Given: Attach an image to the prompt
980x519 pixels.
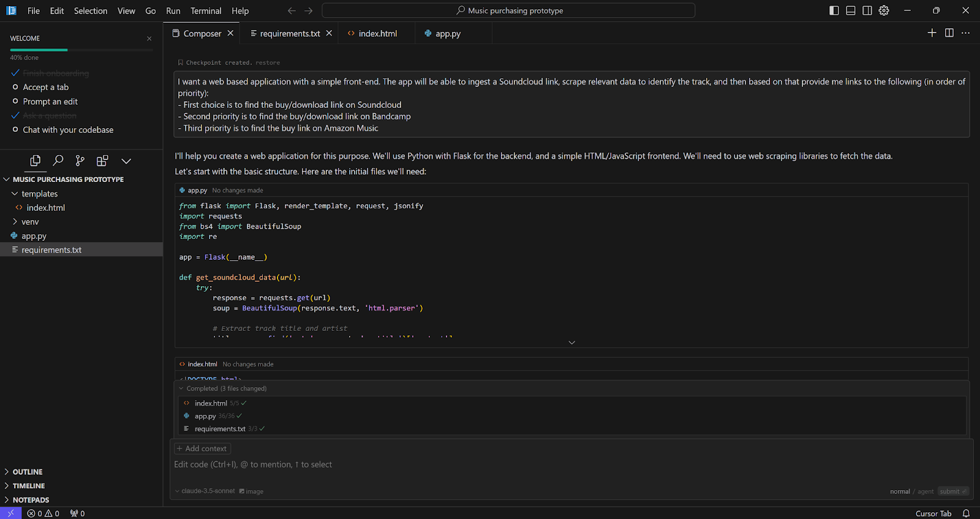Looking at the screenshot, I should pos(251,491).
